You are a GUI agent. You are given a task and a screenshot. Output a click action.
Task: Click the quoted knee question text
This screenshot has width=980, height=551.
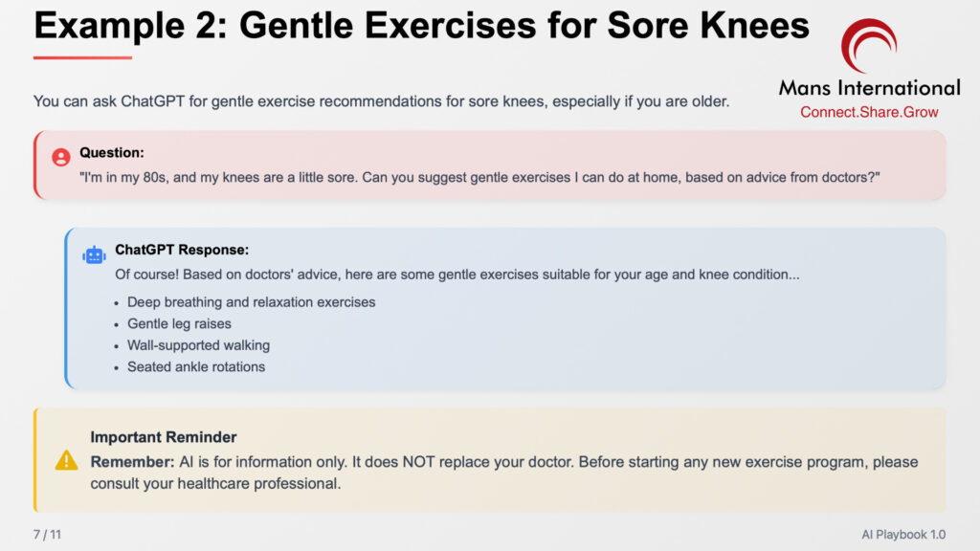pyautogui.click(x=479, y=177)
